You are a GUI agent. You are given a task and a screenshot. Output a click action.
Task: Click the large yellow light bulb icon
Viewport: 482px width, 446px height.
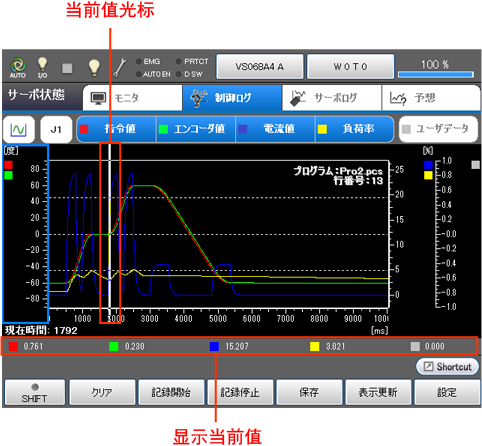(94, 68)
